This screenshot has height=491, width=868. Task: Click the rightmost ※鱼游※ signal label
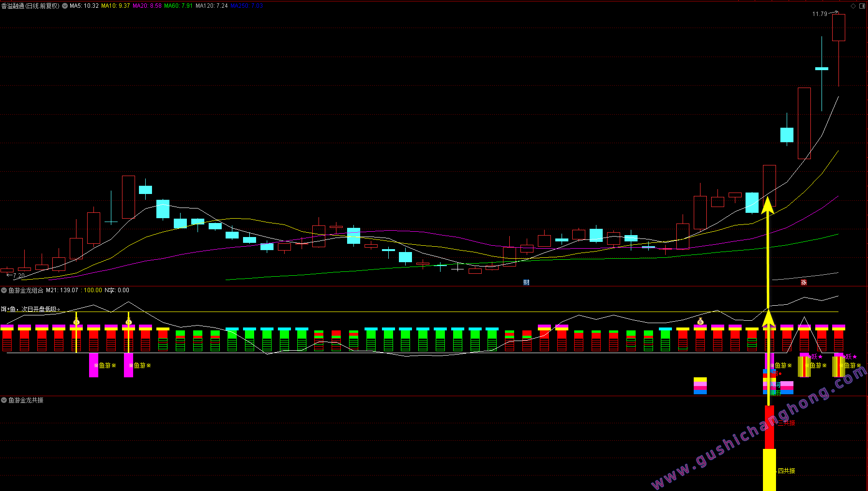point(850,365)
